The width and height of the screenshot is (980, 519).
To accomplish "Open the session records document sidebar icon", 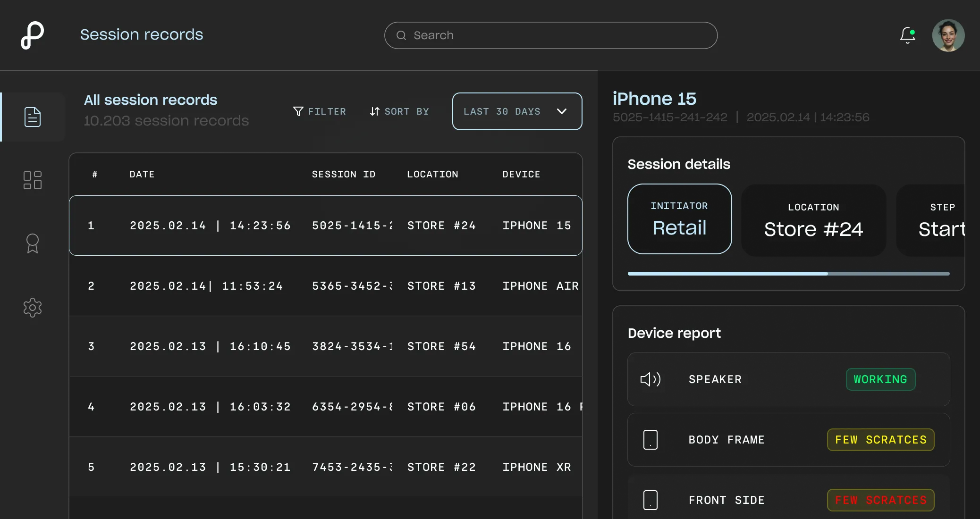I will click(x=33, y=117).
